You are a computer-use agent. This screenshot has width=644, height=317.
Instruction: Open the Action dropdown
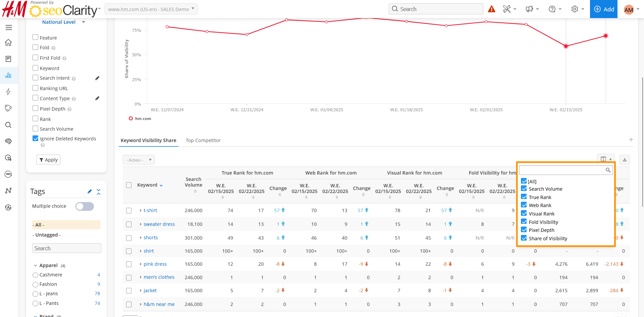tap(139, 160)
